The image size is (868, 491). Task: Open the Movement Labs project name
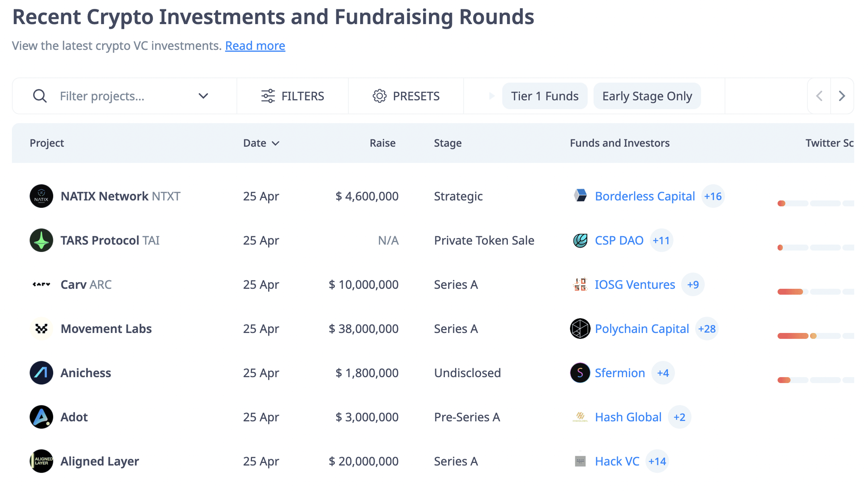pyautogui.click(x=106, y=328)
